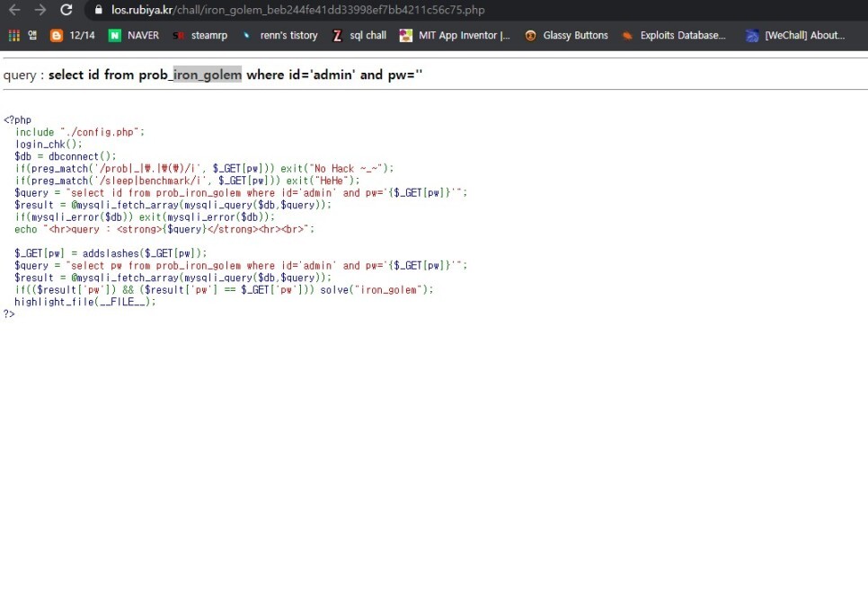Click the 'query :' label text
This screenshot has height=591, width=868.
pyautogui.click(x=23, y=75)
